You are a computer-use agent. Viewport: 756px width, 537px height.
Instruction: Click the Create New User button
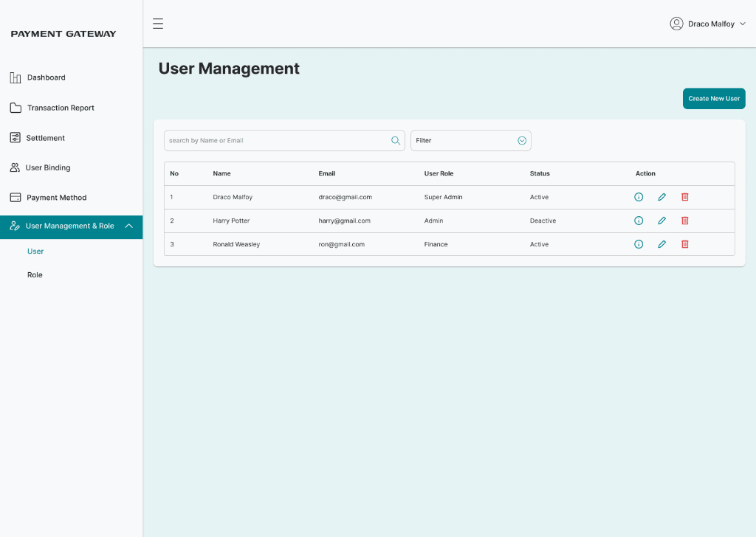tap(714, 98)
